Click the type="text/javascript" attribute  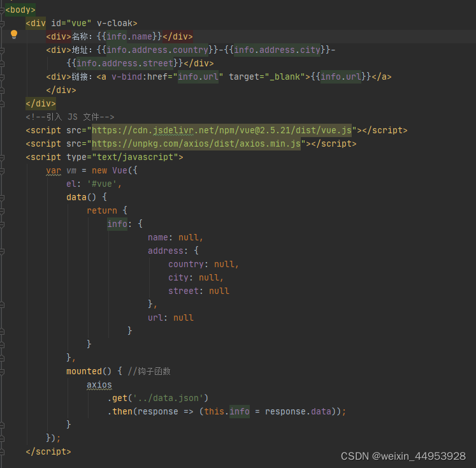122,157
